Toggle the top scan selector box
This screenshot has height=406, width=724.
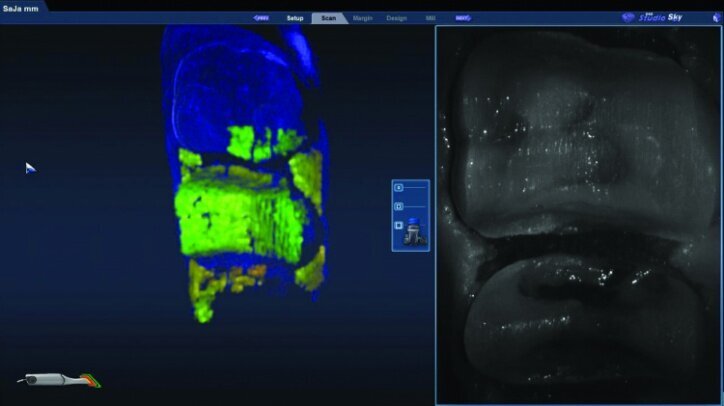[x=399, y=187]
